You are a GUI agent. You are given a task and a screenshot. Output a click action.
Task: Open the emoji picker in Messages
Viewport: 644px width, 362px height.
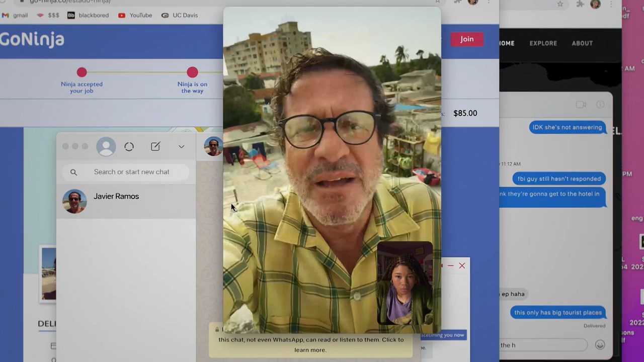point(600,345)
